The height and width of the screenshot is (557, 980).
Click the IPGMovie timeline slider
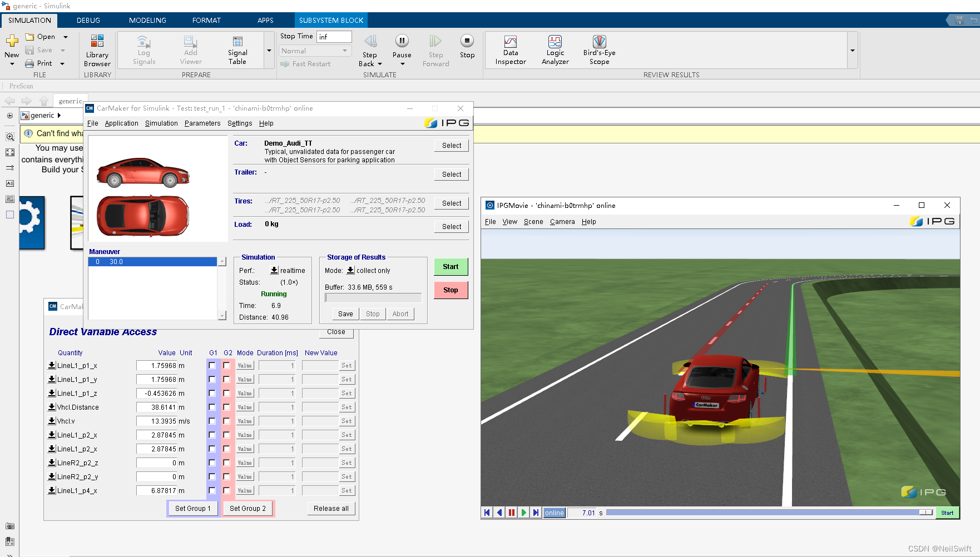click(x=769, y=513)
